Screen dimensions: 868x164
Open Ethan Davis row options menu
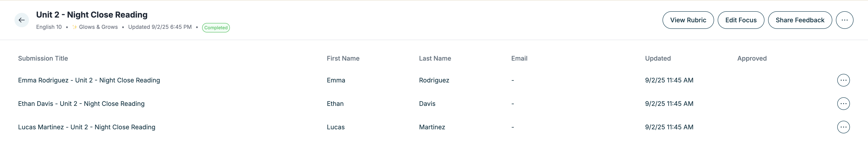843,104
